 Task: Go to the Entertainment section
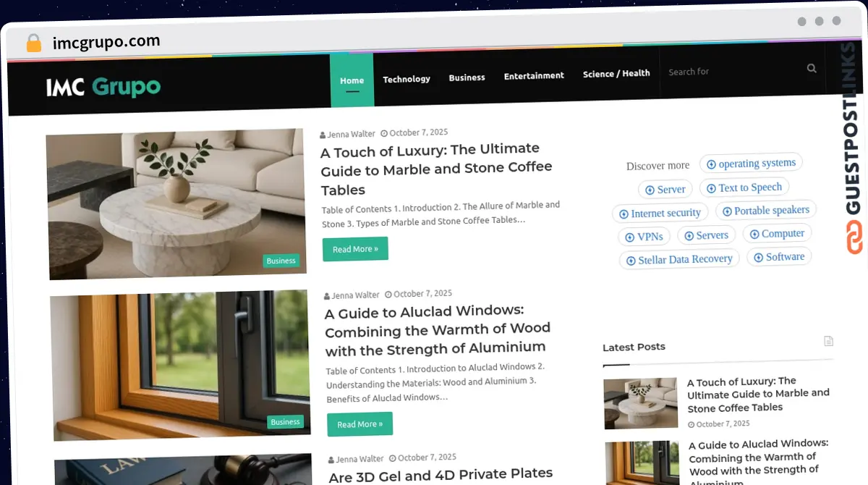[x=534, y=75]
